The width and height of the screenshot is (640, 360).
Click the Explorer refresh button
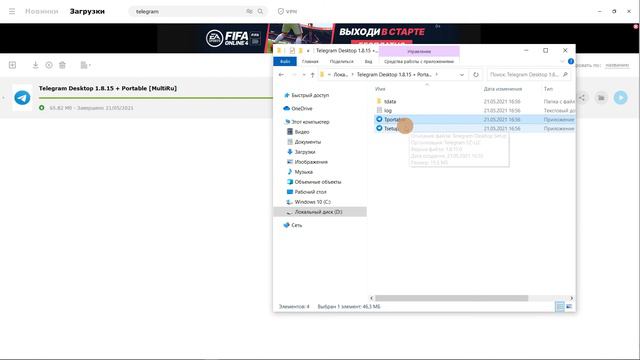[476, 75]
